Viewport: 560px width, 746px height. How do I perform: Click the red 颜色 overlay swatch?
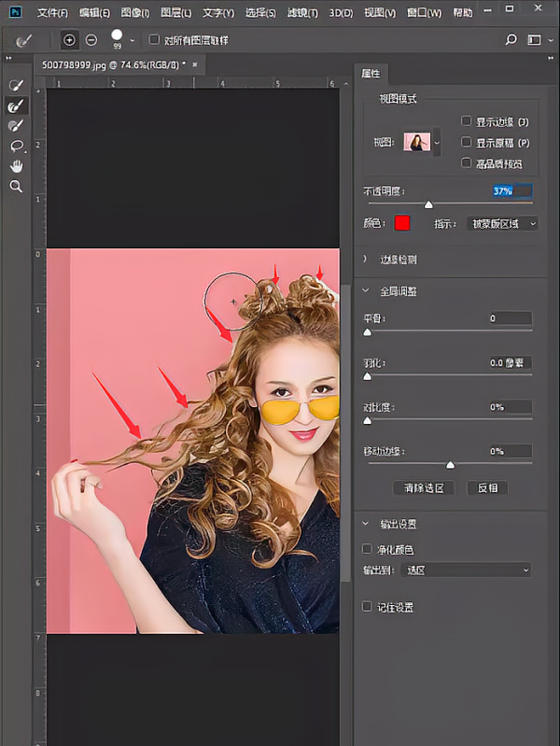402,223
